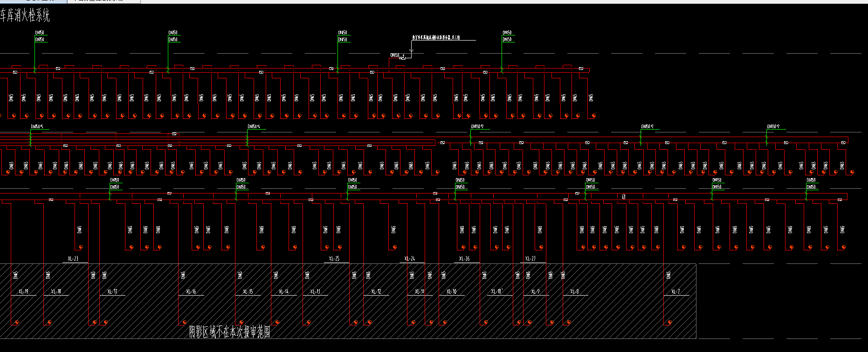Click the XL-15 riser label
Viewport: 868px width, 352px height.
(248, 292)
